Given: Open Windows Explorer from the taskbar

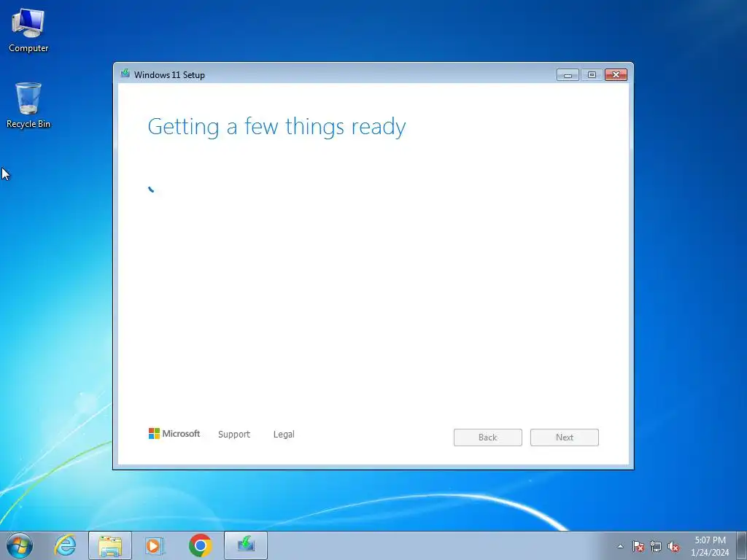Looking at the screenshot, I should pos(110,545).
